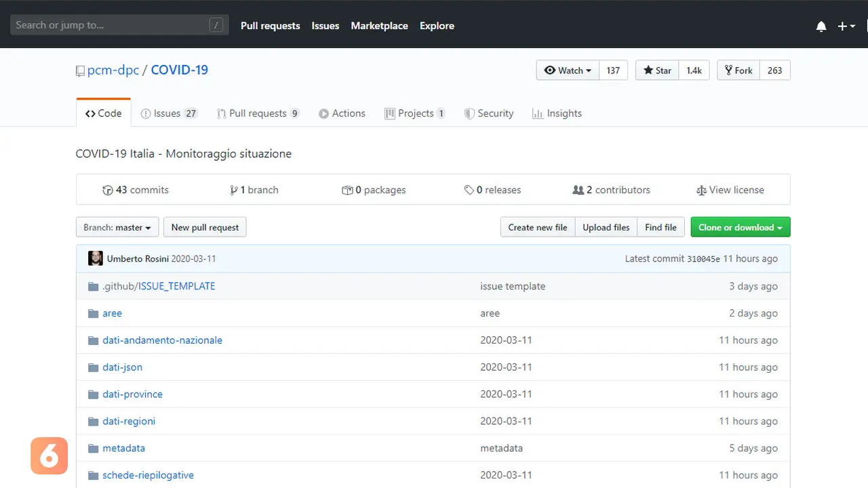Click the pcm-dpc owner link
The image size is (868, 488).
point(113,70)
